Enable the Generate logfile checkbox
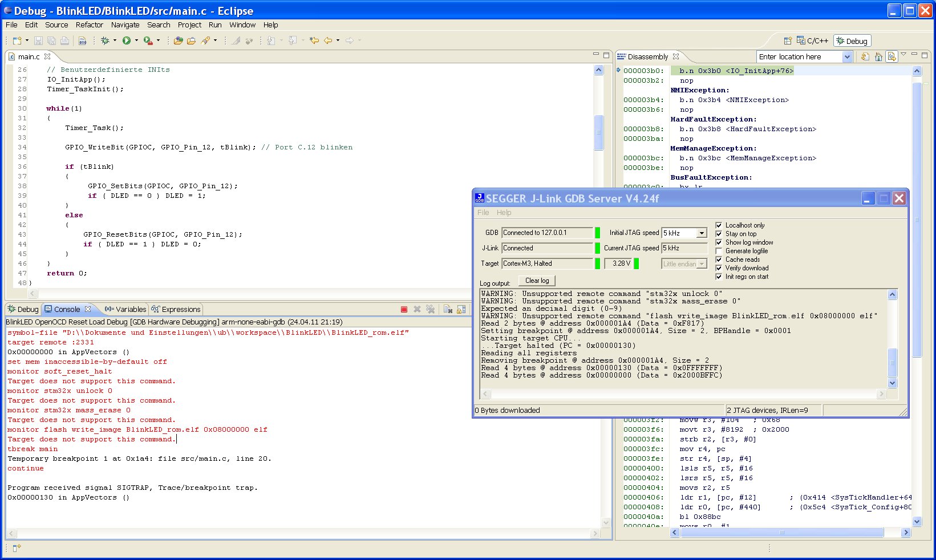Viewport: 936px width, 560px height. tap(719, 251)
